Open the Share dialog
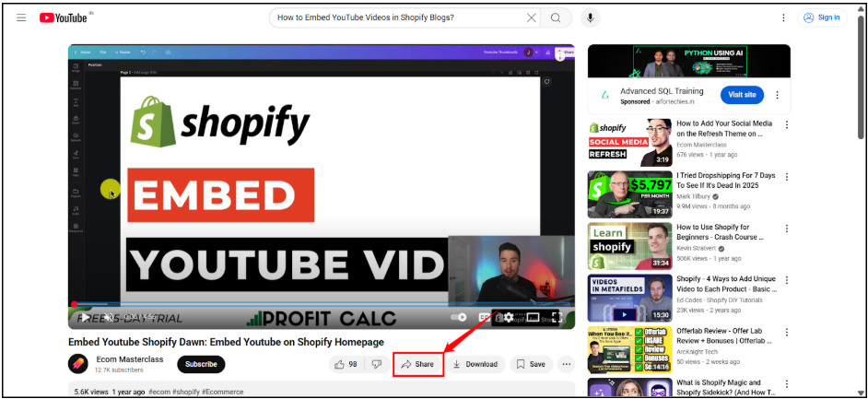This screenshot has height=399, width=868. pos(418,364)
